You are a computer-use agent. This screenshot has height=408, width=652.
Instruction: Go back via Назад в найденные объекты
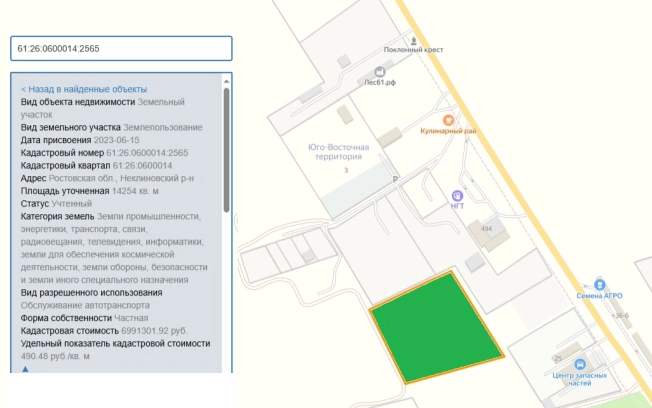pyautogui.click(x=84, y=89)
